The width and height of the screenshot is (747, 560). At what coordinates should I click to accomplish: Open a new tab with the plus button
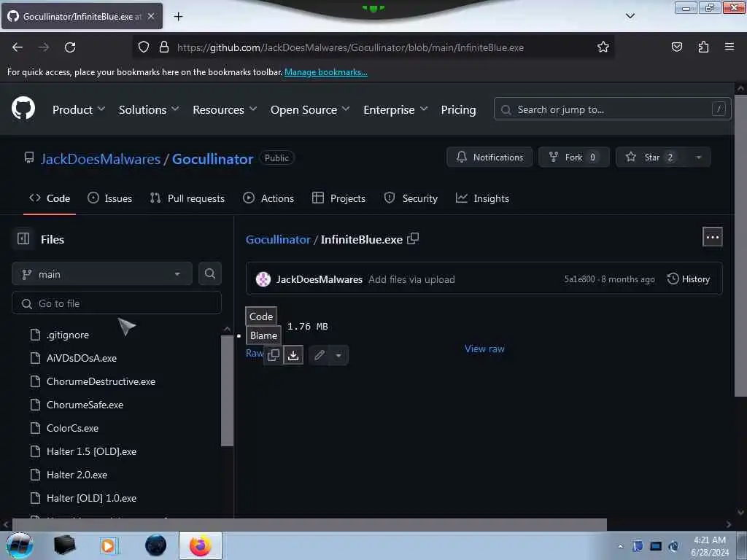(178, 17)
